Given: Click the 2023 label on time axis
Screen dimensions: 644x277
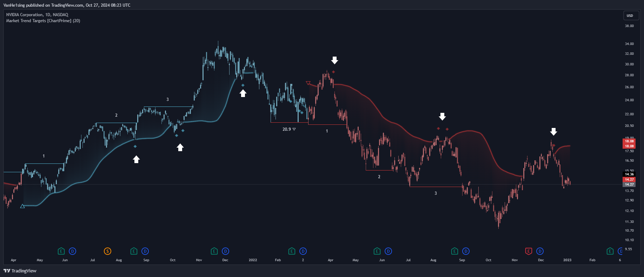Looking at the screenshot, I should [567, 260].
